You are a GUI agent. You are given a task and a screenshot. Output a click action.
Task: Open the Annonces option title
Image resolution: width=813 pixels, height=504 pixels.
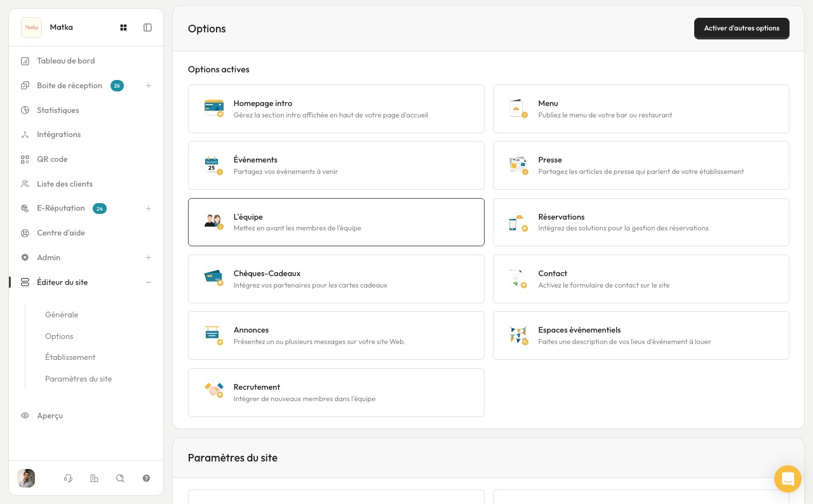(x=251, y=330)
